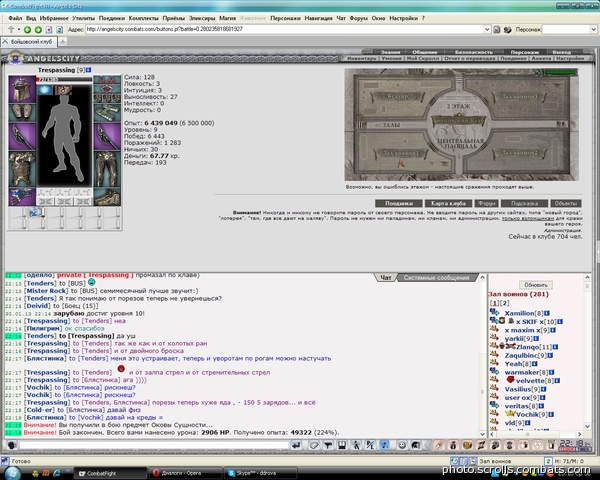Click the Объекты button
The height and width of the screenshot is (480, 600).
click(566, 203)
